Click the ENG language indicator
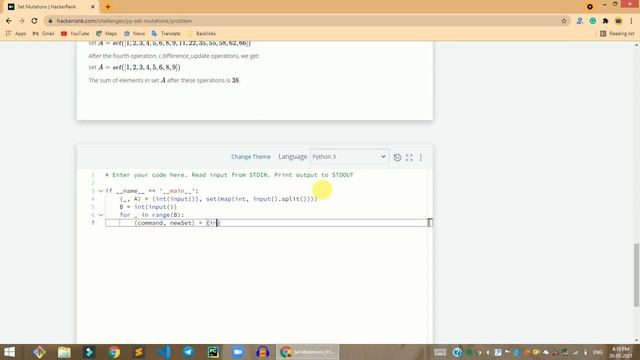This screenshot has height=360, width=640. click(x=598, y=352)
